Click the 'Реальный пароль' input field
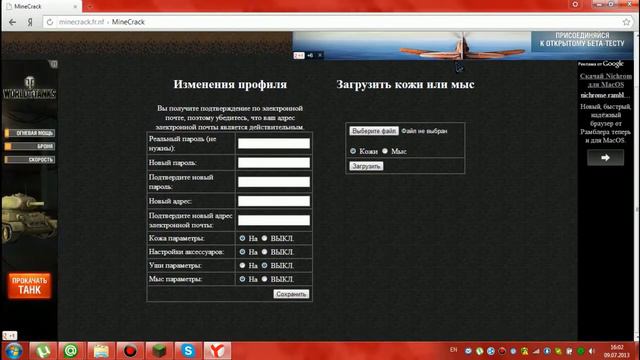Screen dimensions: 640x360 tap(274, 143)
